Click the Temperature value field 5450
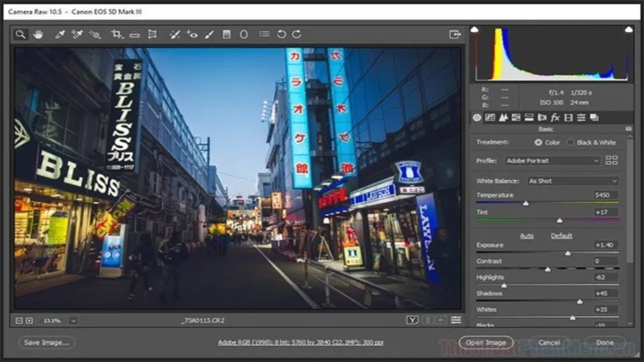 pos(606,195)
